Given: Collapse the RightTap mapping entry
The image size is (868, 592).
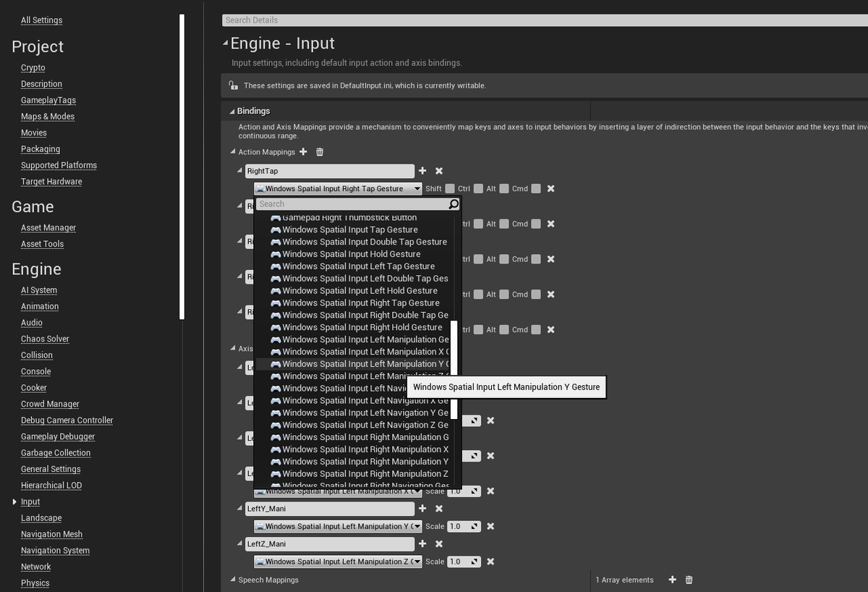Looking at the screenshot, I should tap(240, 171).
